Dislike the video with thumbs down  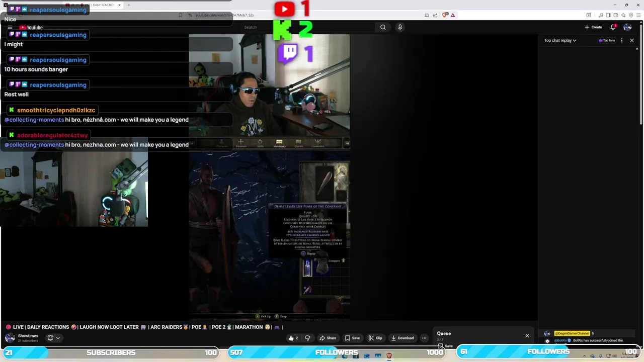[308, 338]
